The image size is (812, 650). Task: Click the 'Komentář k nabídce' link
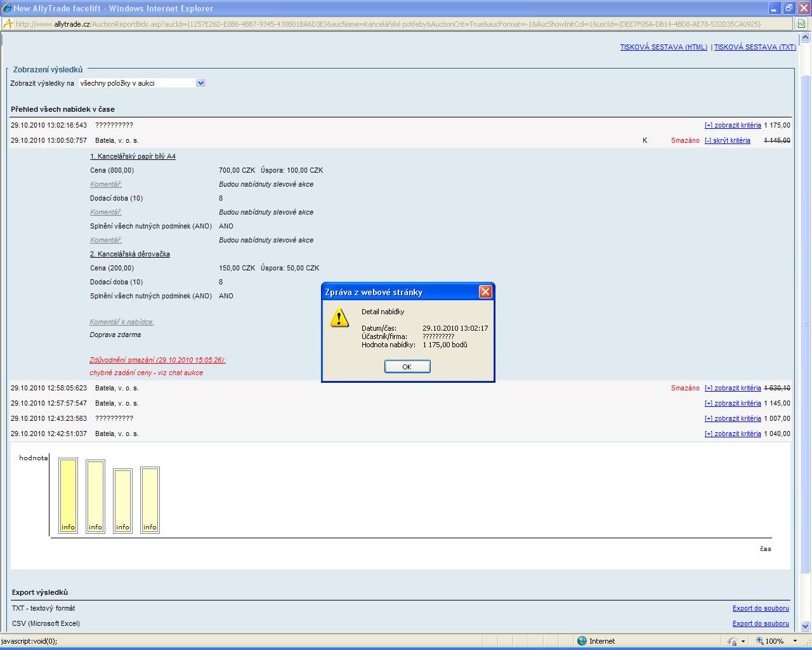click(122, 322)
